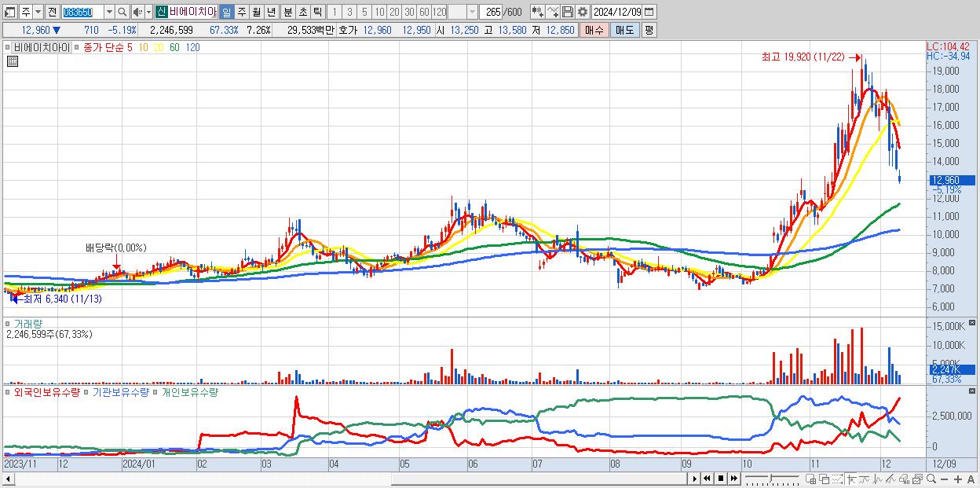980x488 pixels.
Task: Click the add line indicator icon
Action: (553, 12)
